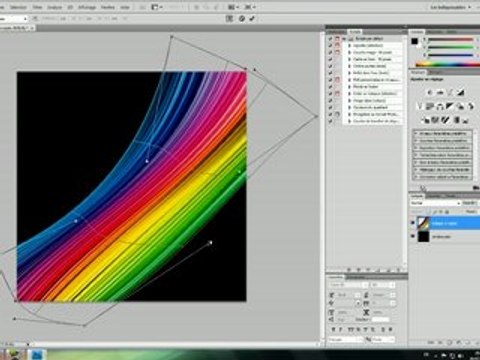The width and height of the screenshot is (480, 360).
Task: Toggle the checkmark for Plomb en fusion action
Action: coord(330,87)
